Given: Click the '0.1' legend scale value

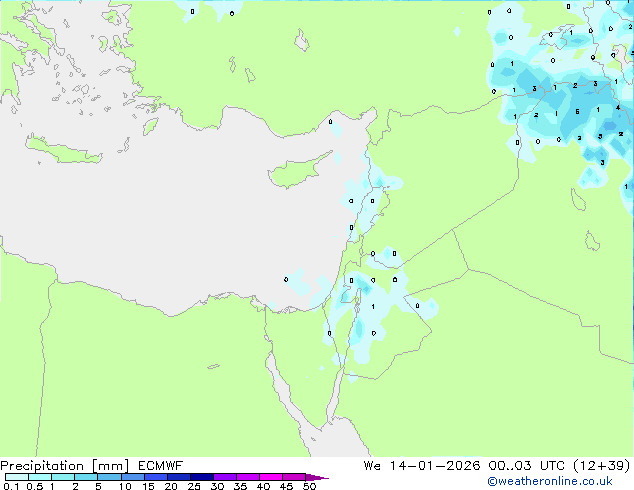Looking at the screenshot, I should click(x=11, y=486).
